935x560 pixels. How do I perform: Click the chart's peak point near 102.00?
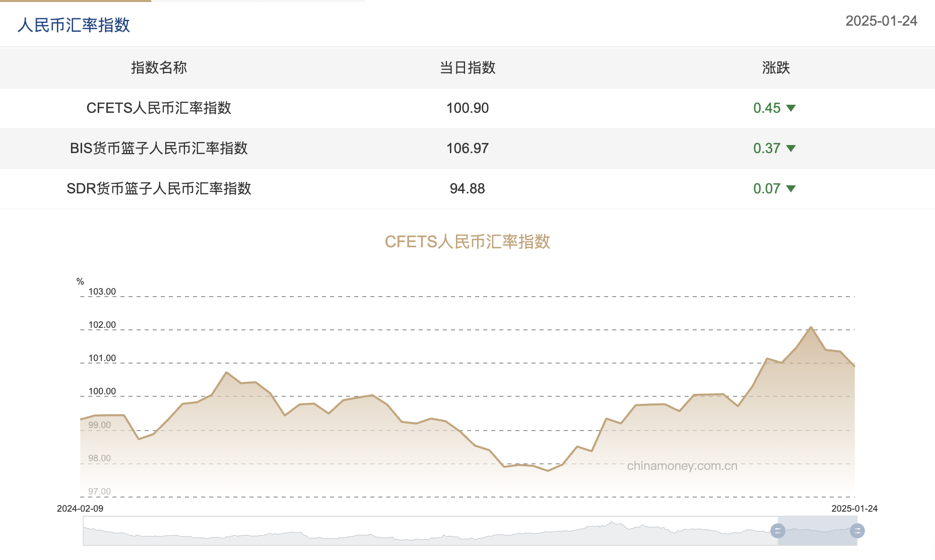point(811,327)
